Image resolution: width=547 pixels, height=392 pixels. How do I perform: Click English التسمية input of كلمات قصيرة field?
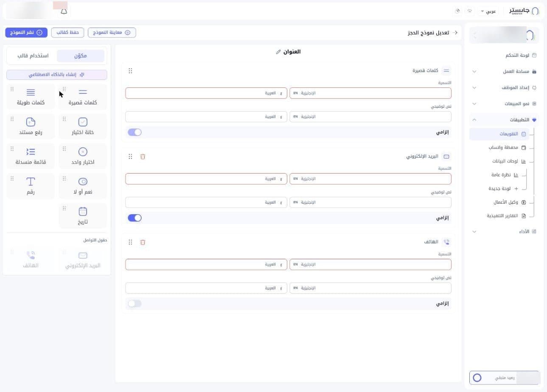coord(370,93)
